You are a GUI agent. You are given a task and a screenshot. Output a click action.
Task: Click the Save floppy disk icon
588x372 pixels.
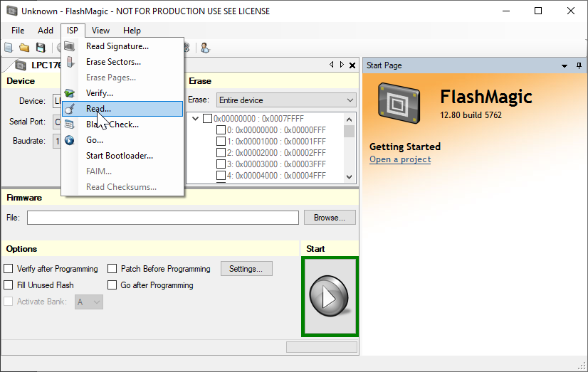click(41, 48)
